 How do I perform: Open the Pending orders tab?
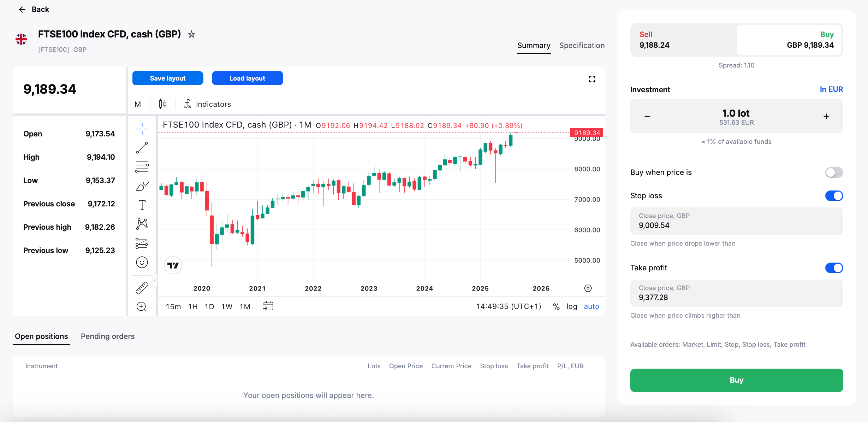coord(108,336)
